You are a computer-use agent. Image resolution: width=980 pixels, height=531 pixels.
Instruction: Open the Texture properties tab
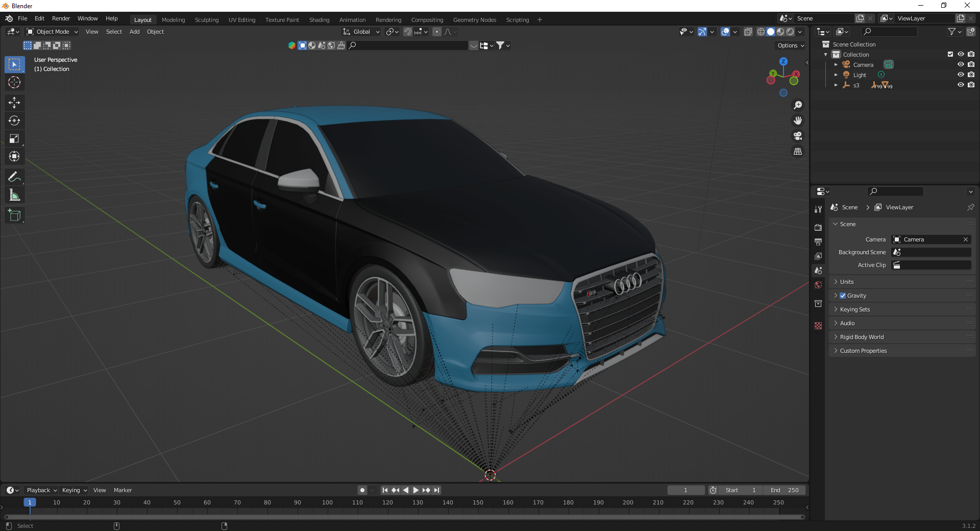818,326
